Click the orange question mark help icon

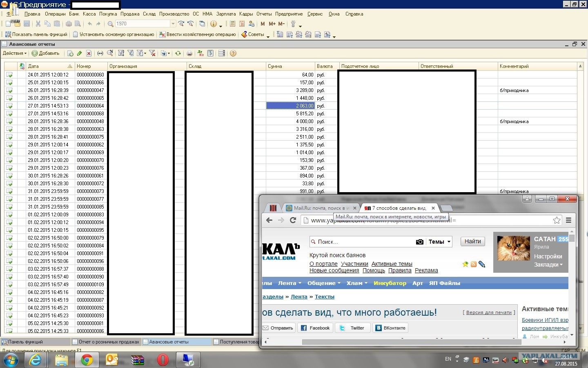[233, 53]
